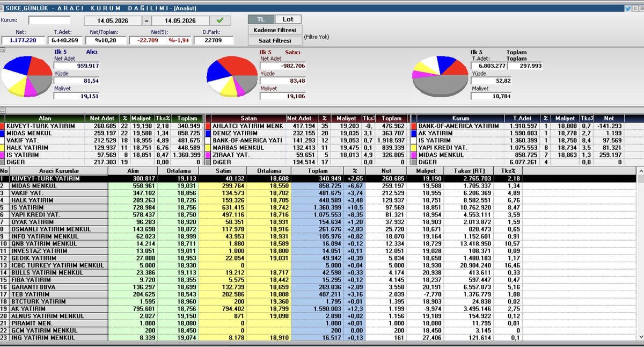Edit the end date field
The height and width of the screenshot is (347, 644).
tap(181, 20)
